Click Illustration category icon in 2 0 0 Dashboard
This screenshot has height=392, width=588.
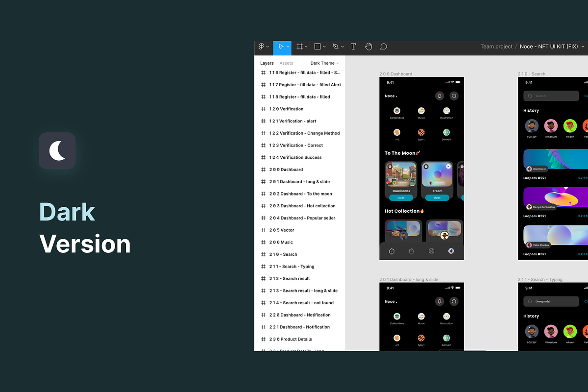tap(446, 111)
